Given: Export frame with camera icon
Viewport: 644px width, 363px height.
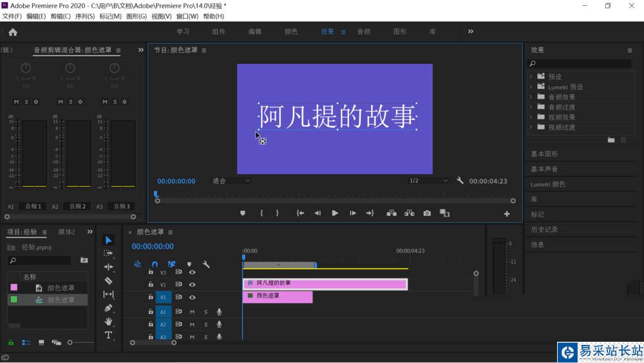Looking at the screenshot, I should click(x=427, y=213).
